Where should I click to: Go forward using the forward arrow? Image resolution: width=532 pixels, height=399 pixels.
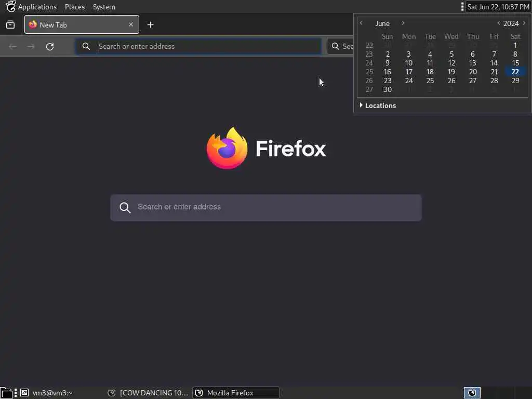pyautogui.click(x=31, y=46)
